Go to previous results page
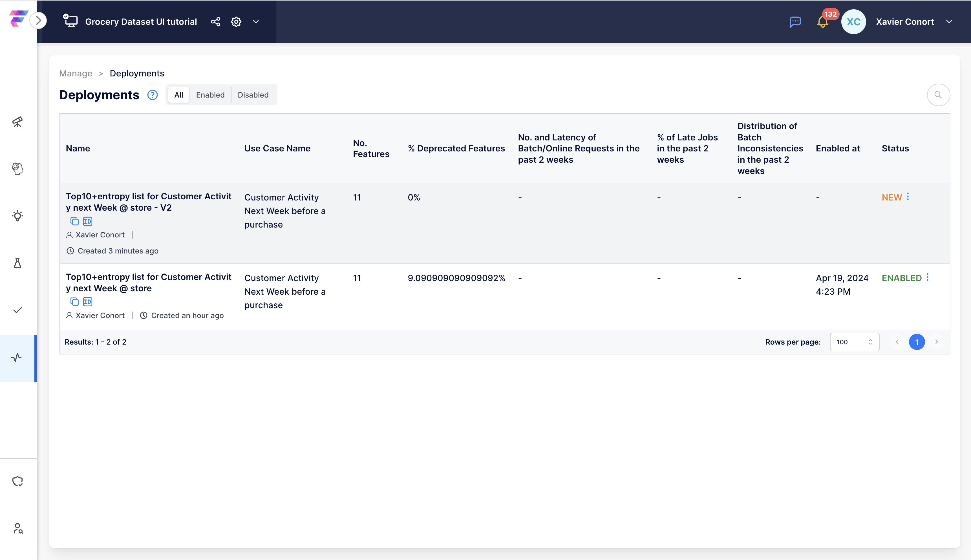The height and width of the screenshot is (560, 971). click(897, 342)
